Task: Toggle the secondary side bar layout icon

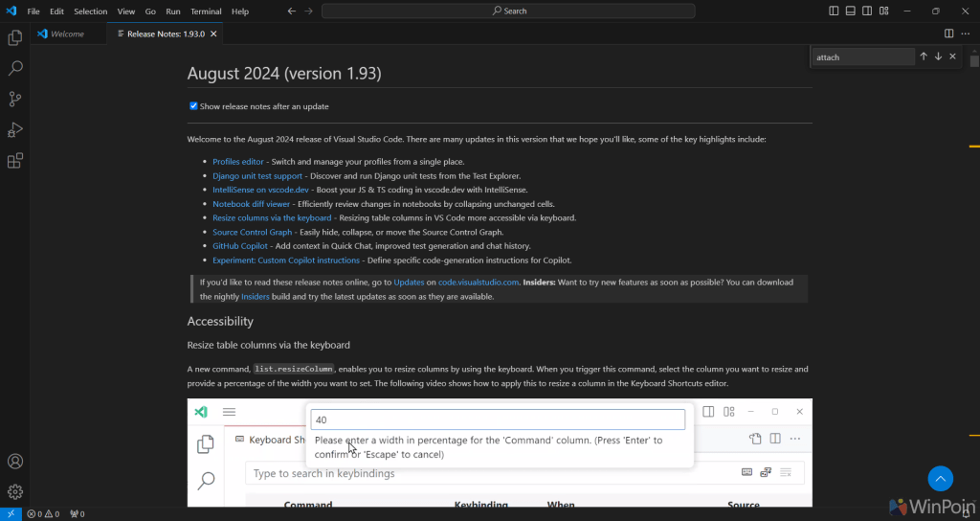Action: (867, 11)
